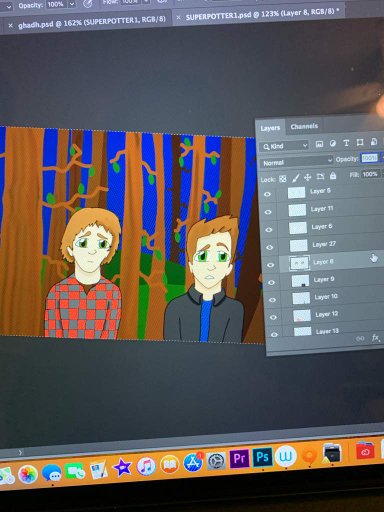Click the lock all padlock icon

coord(333,176)
